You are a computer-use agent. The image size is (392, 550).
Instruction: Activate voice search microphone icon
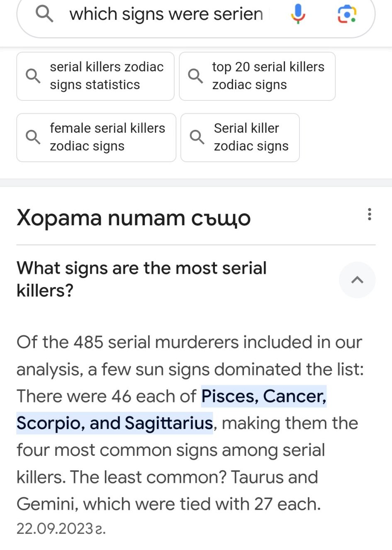[x=298, y=14]
